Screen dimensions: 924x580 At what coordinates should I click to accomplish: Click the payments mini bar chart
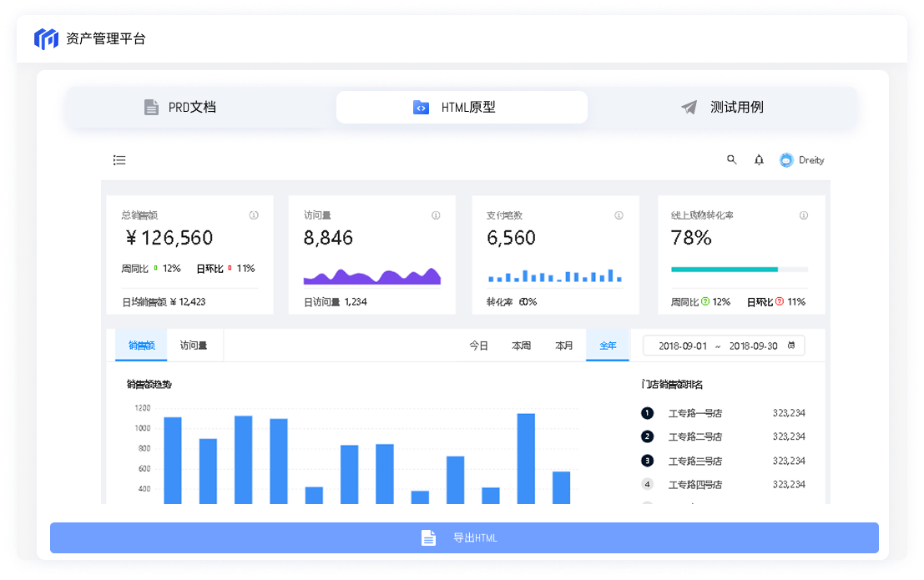tap(554, 275)
